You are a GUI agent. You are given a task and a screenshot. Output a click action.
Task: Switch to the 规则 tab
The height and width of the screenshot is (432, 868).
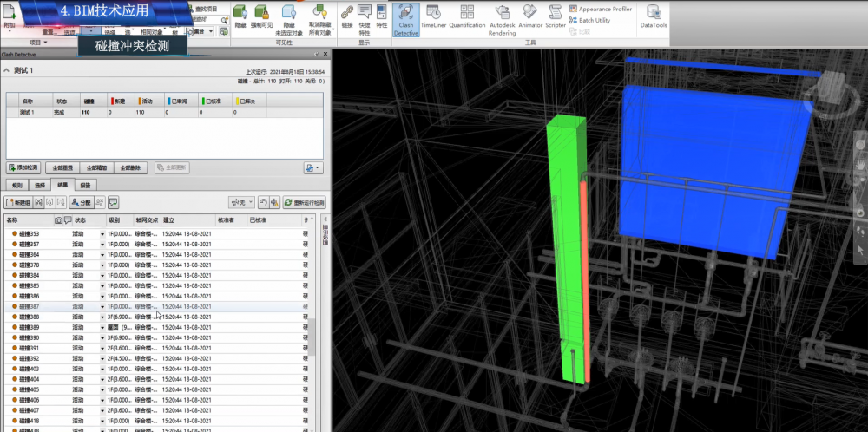[17, 185]
